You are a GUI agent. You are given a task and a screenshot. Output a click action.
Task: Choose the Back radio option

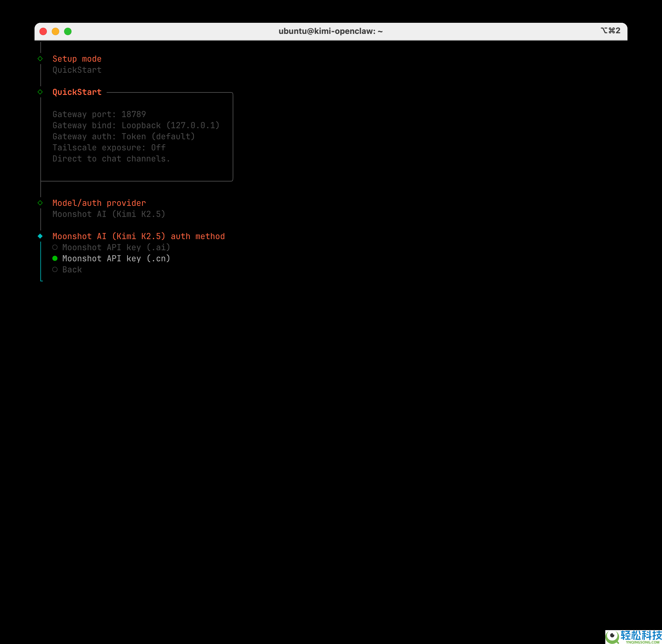tap(67, 270)
